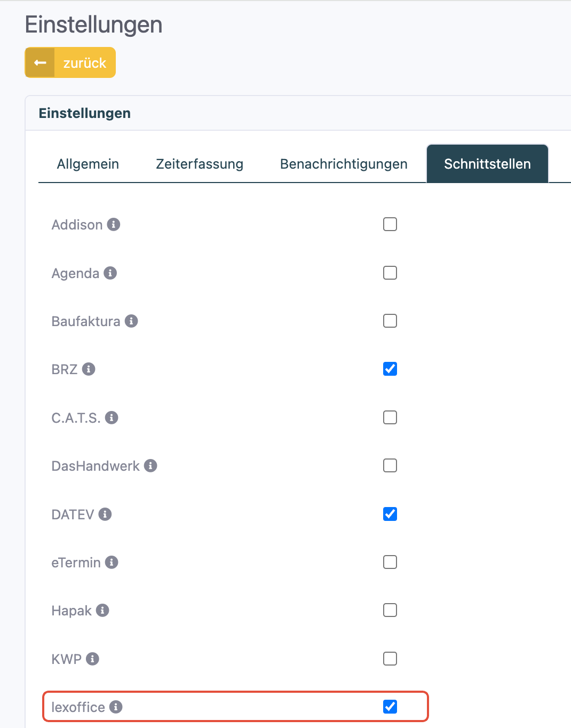The width and height of the screenshot is (571, 728).
Task: Disable the BRZ interface checkbox
Action: (x=390, y=369)
